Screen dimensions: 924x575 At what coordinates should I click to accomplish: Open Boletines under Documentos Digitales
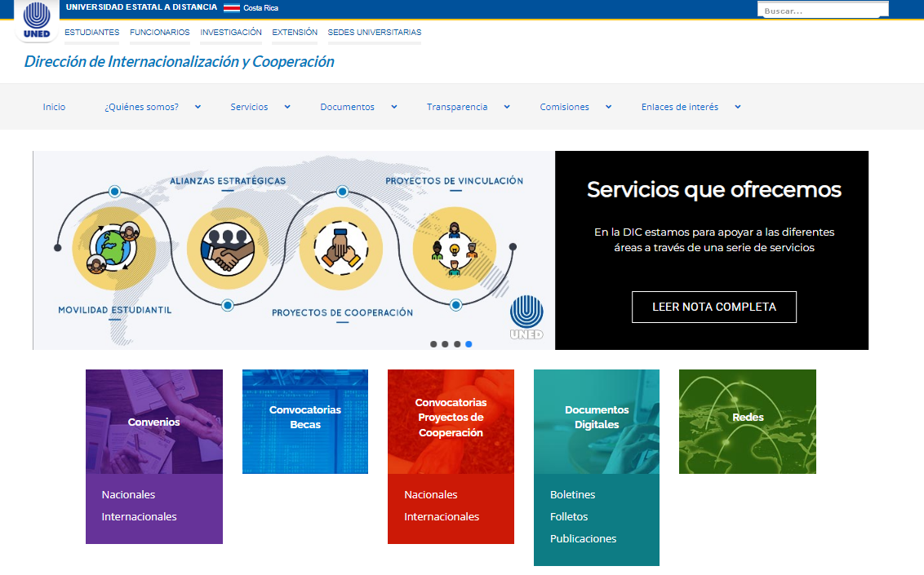pos(572,494)
